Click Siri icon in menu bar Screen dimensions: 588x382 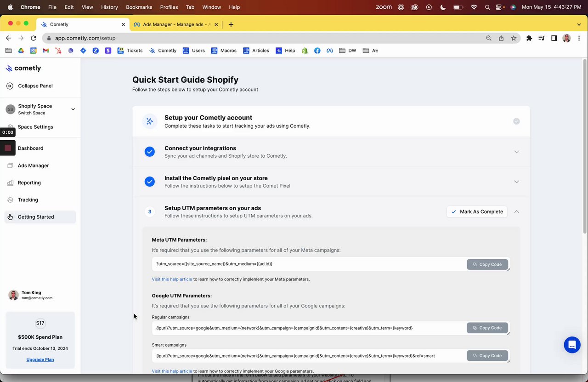coord(513,7)
